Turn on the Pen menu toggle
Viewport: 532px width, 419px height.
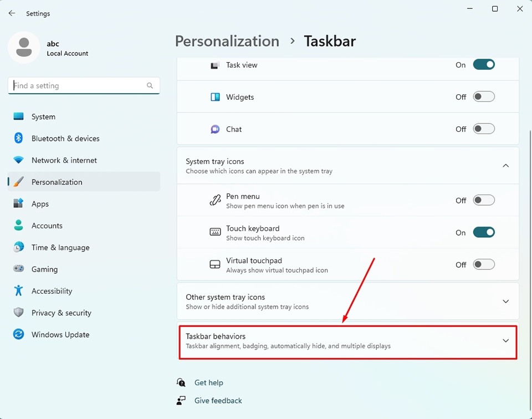484,200
